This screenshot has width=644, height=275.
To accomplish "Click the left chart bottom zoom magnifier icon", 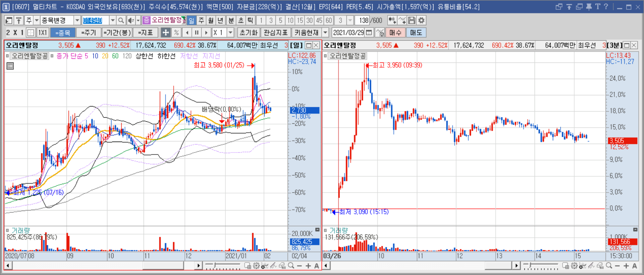I will click(291, 266).
